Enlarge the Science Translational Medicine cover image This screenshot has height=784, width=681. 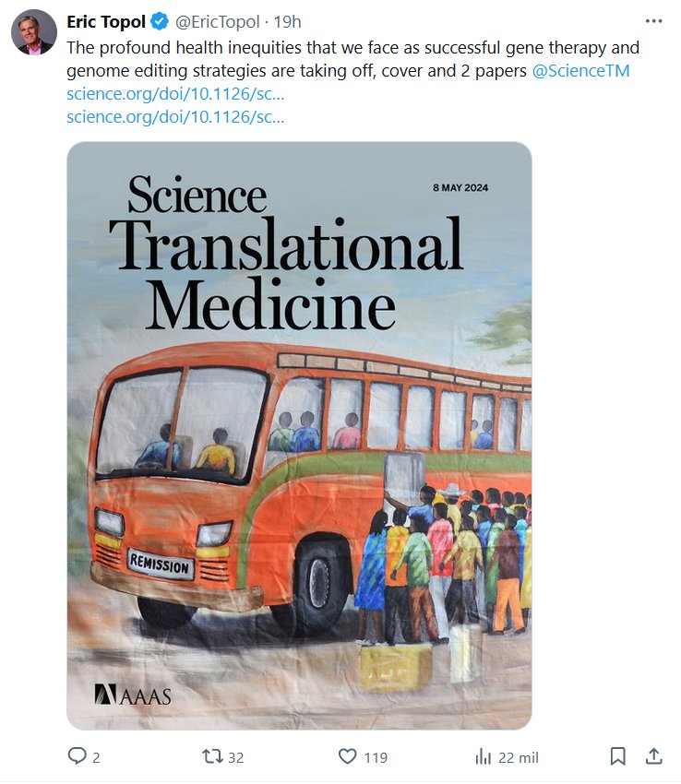click(x=299, y=435)
